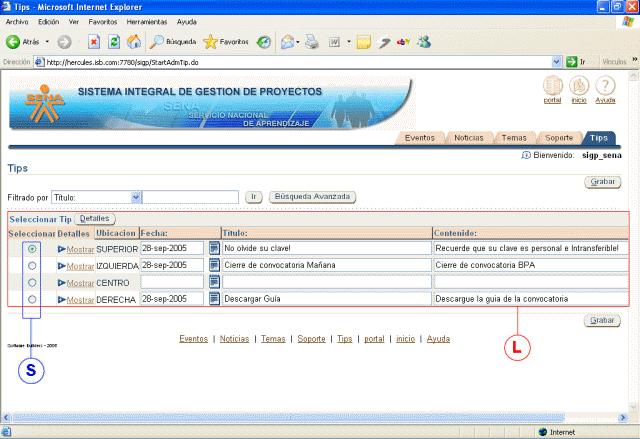This screenshot has height=439, width=640.
Task: Click the filter text input field
Action: click(x=190, y=197)
